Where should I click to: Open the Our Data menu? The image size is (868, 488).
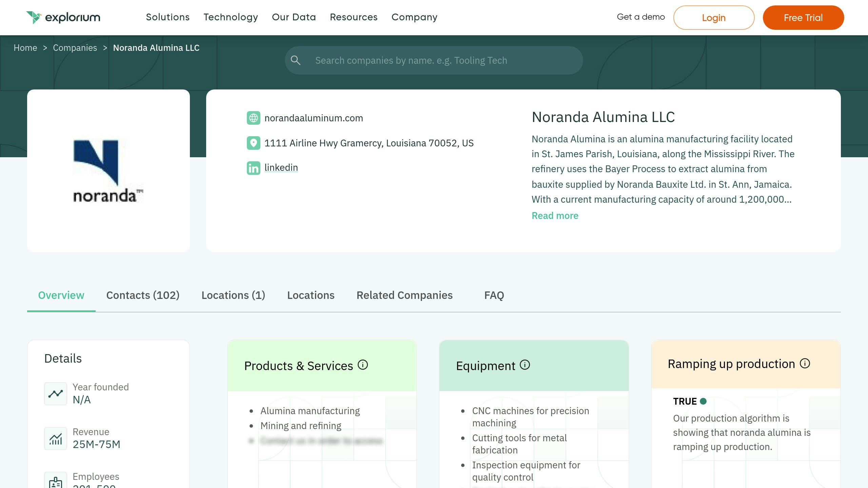pyautogui.click(x=294, y=17)
